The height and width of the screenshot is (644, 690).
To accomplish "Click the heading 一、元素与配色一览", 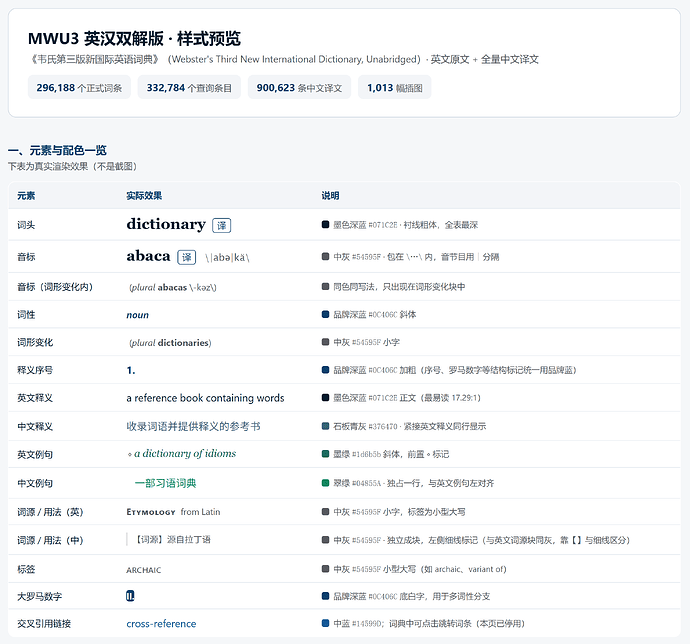I will coord(57,151).
